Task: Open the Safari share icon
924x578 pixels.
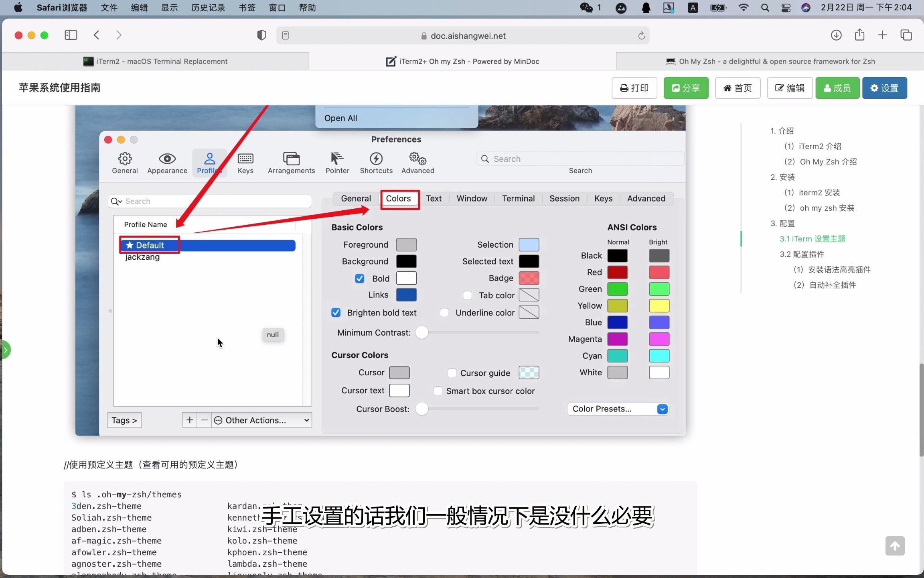Action: 859,35
